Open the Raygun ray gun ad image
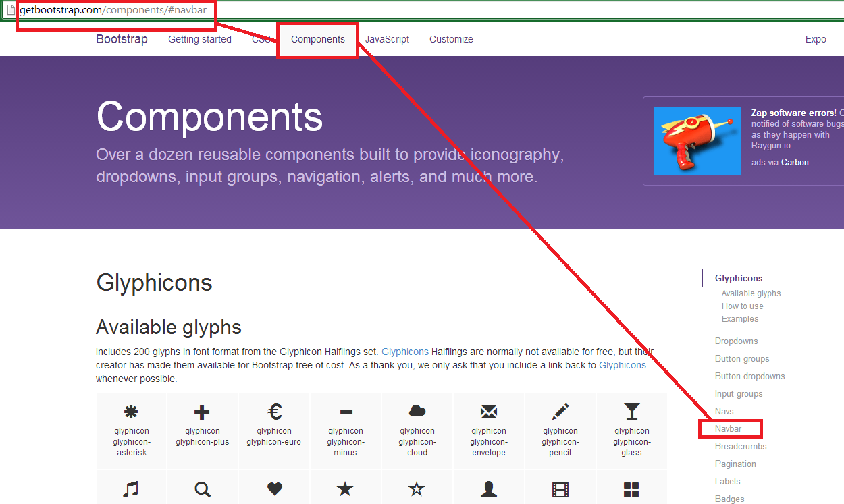Screen dimensions: 844x504 point(697,140)
